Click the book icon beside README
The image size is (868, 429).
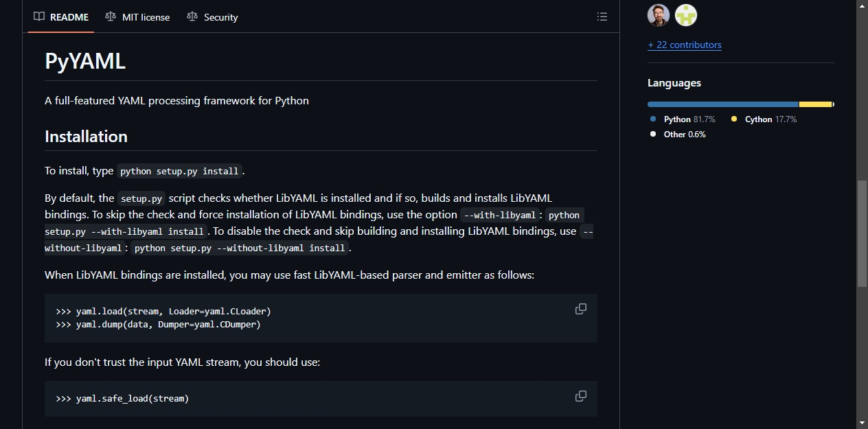(x=39, y=17)
